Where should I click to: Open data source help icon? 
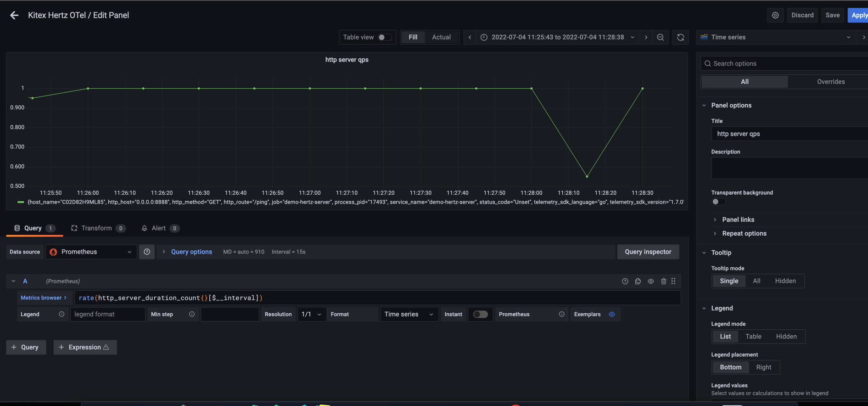point(147,252)
